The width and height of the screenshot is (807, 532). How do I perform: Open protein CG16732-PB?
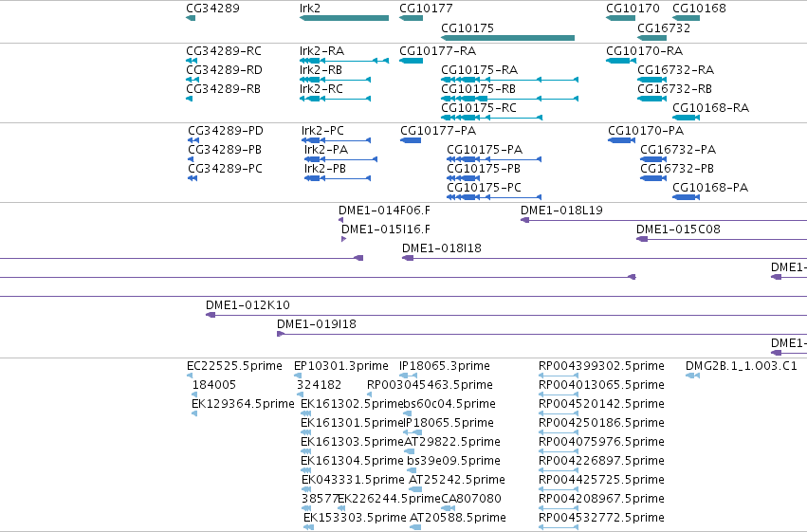pyautogui.click(x=677, y=169)
